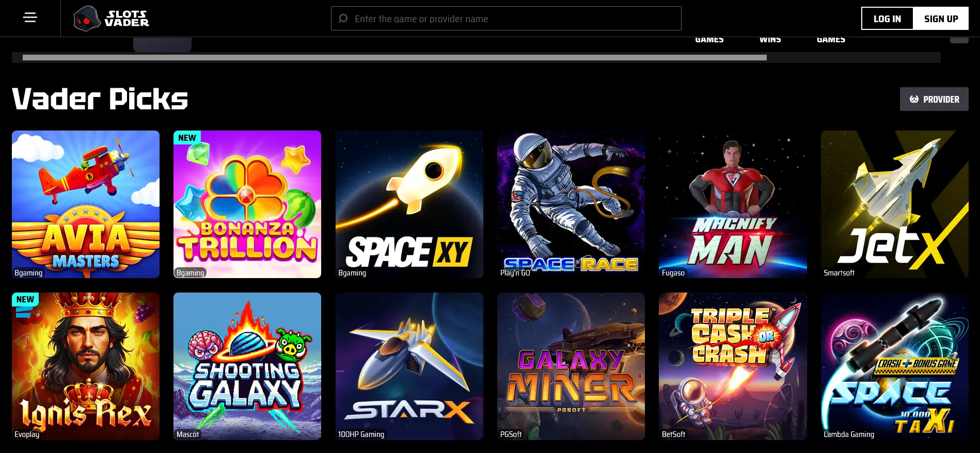Click Bgaming label on Bonanza Trillion
980x453 pixels.
point(190,273)
